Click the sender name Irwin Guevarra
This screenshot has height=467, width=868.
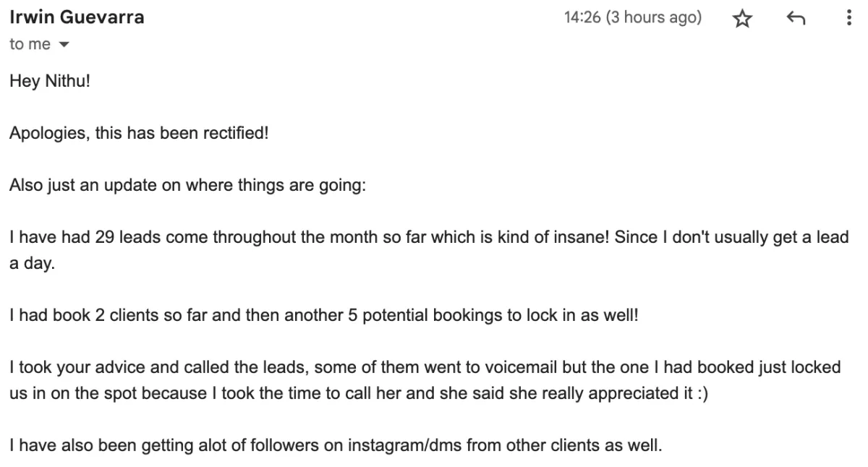click(x=77, y=18)
